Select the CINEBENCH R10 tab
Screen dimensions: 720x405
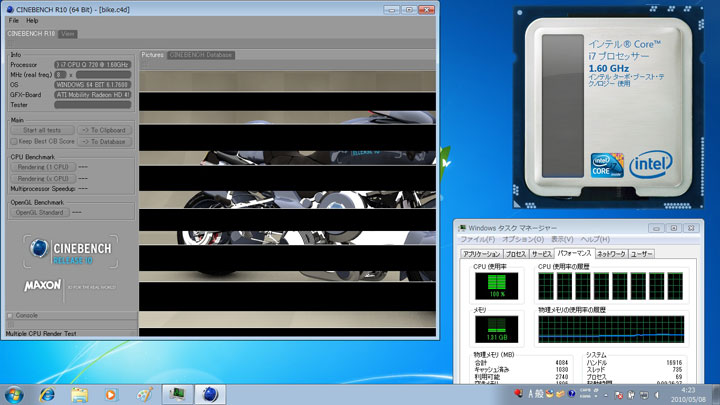tap(31, 34)
